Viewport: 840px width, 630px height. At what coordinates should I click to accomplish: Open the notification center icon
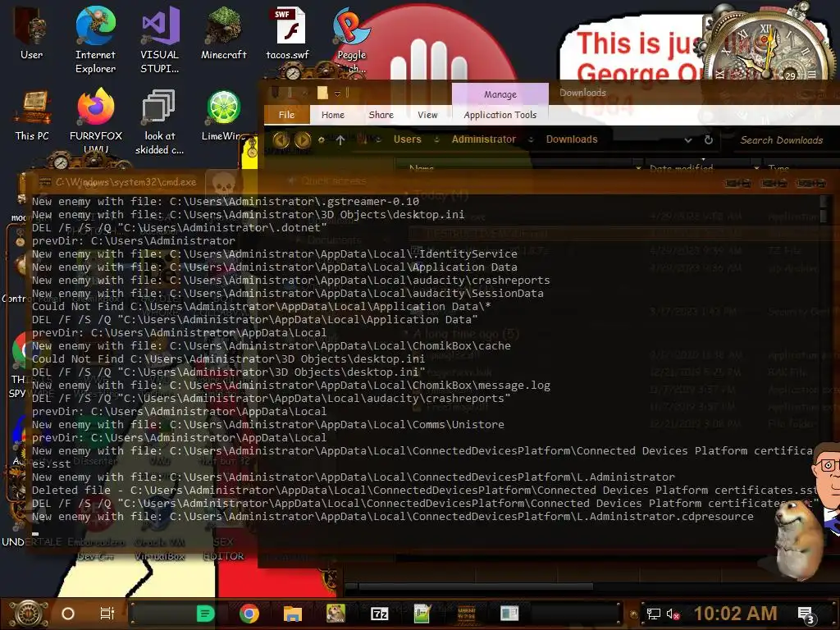pos(806,615)
